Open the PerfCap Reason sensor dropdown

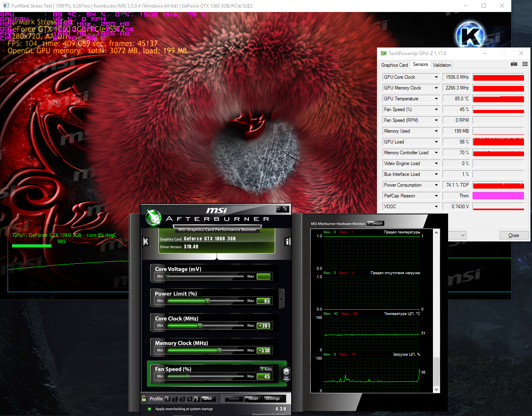point(436,196)
